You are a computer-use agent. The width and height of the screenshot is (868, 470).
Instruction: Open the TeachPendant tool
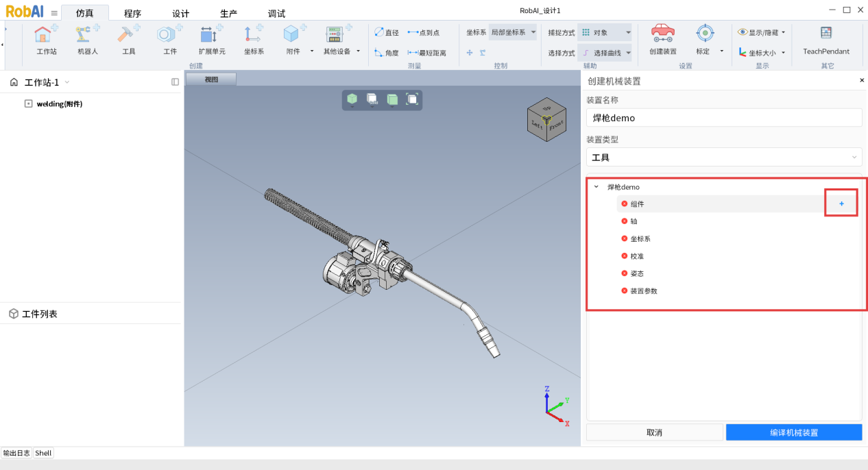[826, 40]
